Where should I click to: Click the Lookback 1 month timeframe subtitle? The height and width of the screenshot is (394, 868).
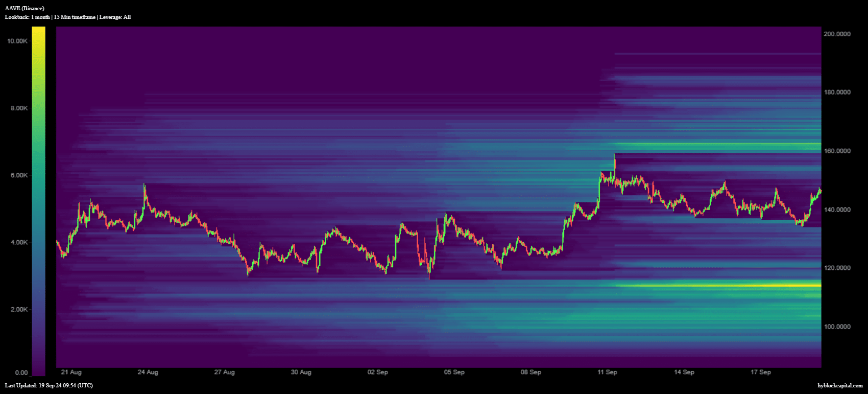(x=68, y=17)
